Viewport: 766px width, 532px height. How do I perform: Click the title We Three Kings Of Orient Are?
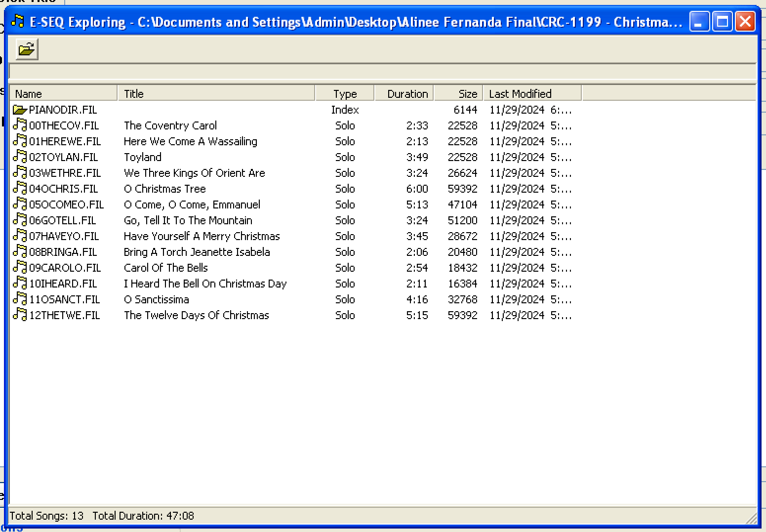tap(195, 173)
